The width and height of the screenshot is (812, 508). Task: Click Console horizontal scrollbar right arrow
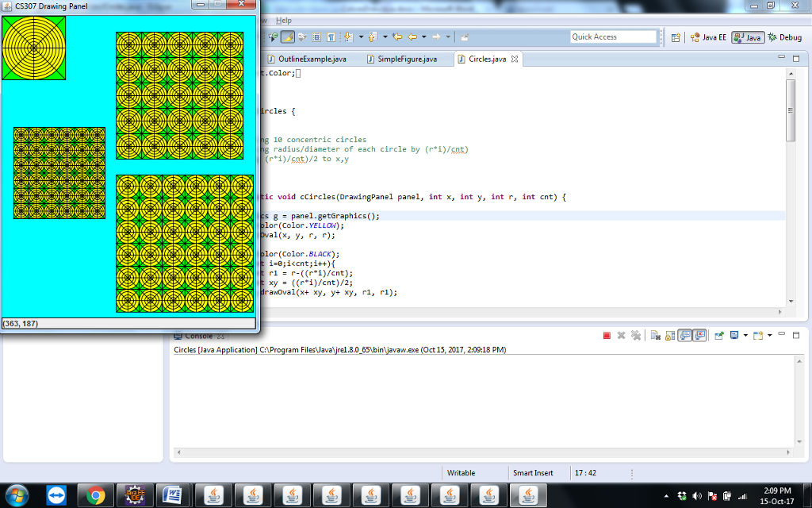click(x=787, y=452)
